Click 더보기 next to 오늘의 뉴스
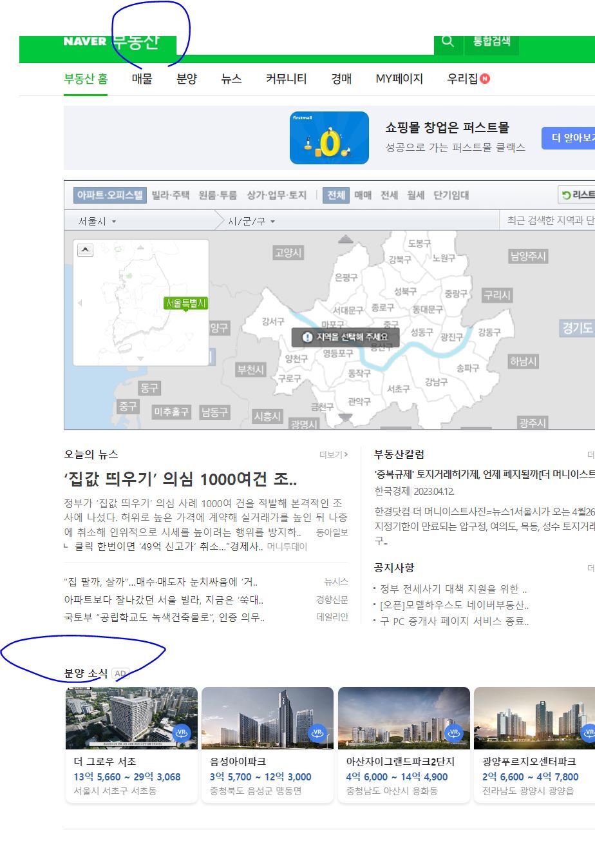 (334, 454)
